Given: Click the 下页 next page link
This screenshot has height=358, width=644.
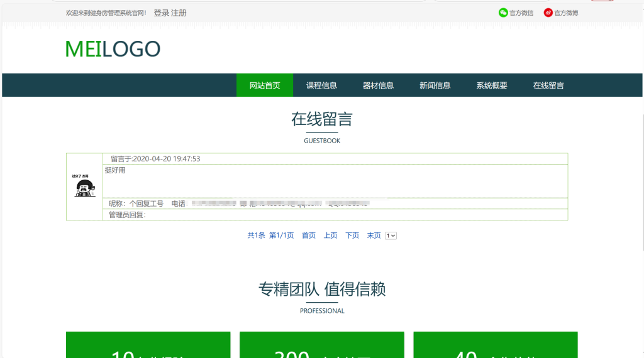Looking at the screenshot, I should click(352, 236).
